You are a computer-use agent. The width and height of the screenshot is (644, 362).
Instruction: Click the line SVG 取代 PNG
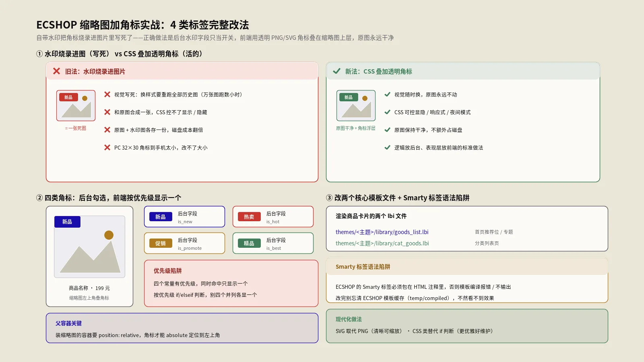click(x=414, y=331)
